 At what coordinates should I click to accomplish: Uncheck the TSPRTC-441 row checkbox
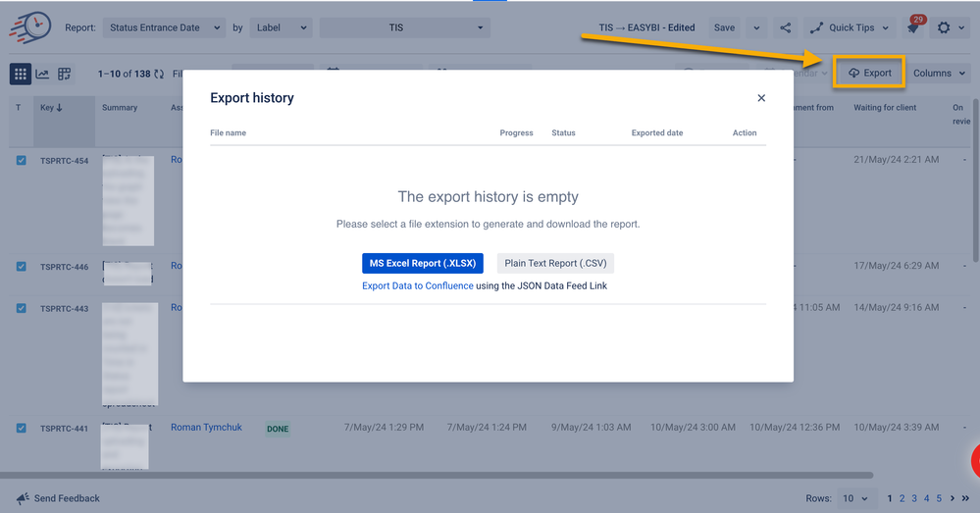pos(22,428)
